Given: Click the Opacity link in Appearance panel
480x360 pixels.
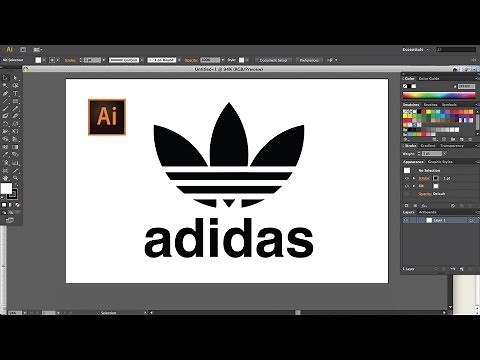Looking at the screenshot, I should pyautogui.click(x=425, y=194).
